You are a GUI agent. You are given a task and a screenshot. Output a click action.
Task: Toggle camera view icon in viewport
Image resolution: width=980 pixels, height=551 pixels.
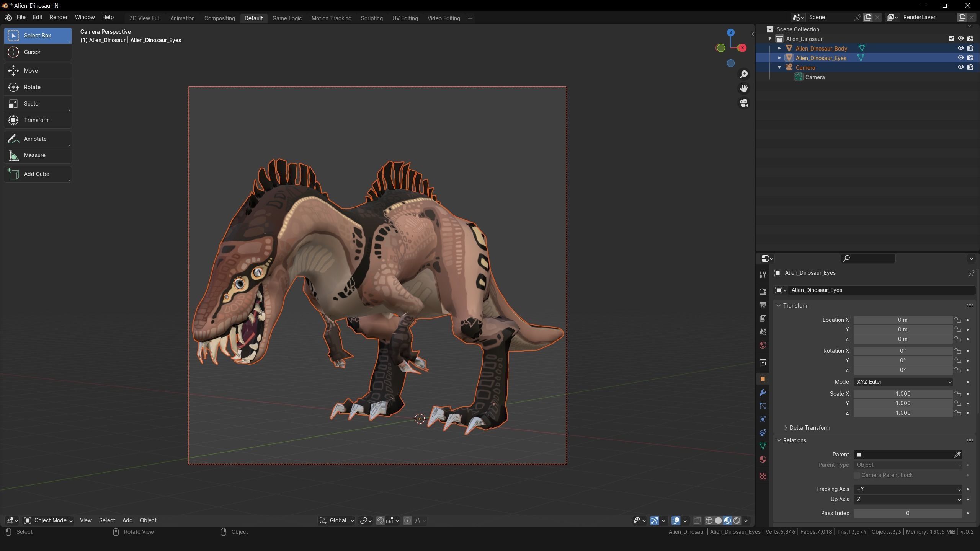tap(743, 103)
